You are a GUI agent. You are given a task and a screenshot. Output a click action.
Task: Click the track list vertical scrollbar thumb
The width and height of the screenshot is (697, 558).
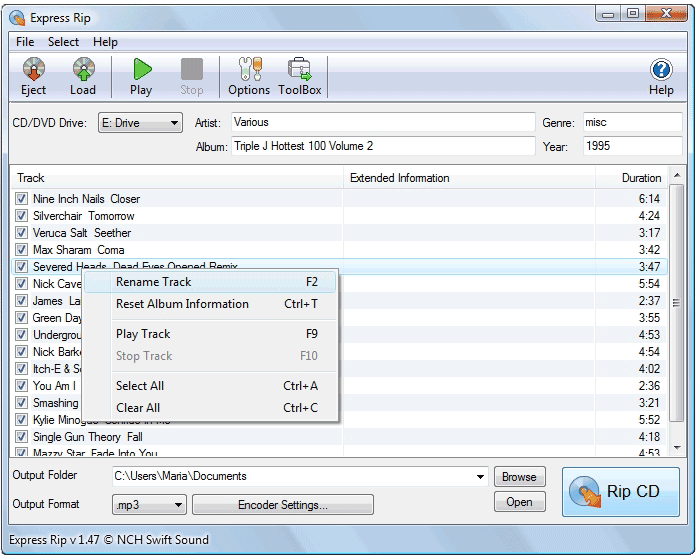tap(676, 303)
